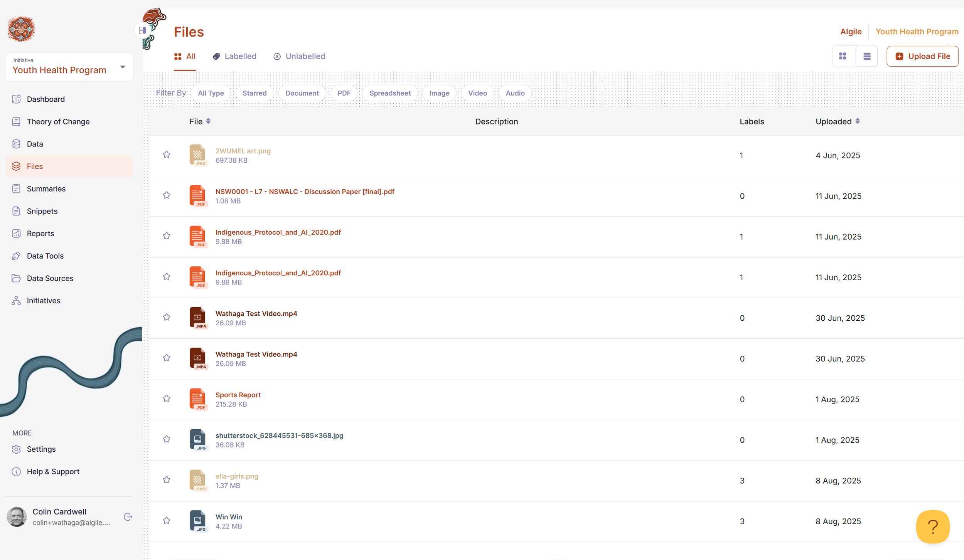This screenshot has width=964, height=560.
Task: Collapse the sidebar panel icon
Action: 142,30
